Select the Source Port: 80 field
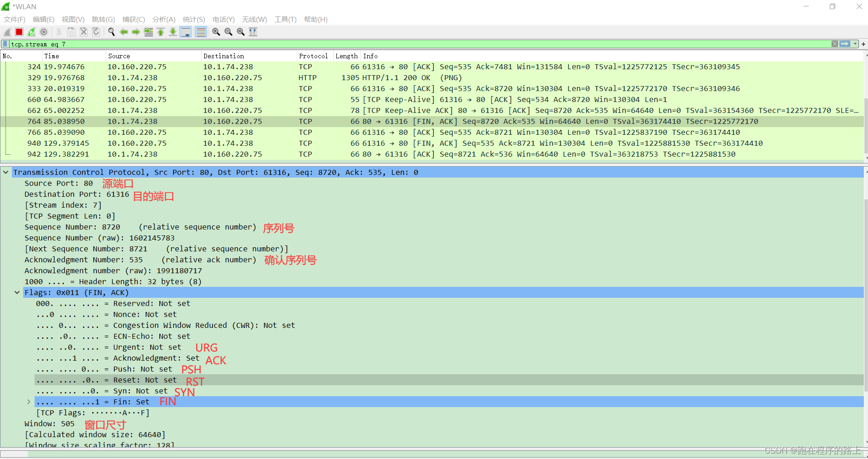 click(59, 183)
